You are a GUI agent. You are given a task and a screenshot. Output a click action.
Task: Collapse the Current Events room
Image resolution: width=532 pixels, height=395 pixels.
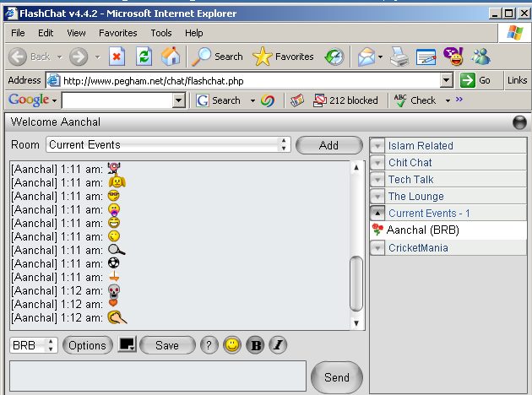377,214
